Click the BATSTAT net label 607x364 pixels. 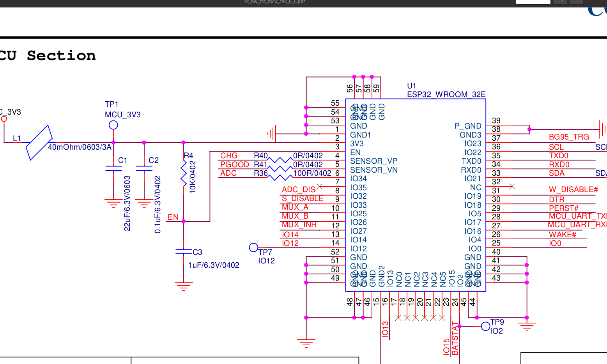(455, 338)
